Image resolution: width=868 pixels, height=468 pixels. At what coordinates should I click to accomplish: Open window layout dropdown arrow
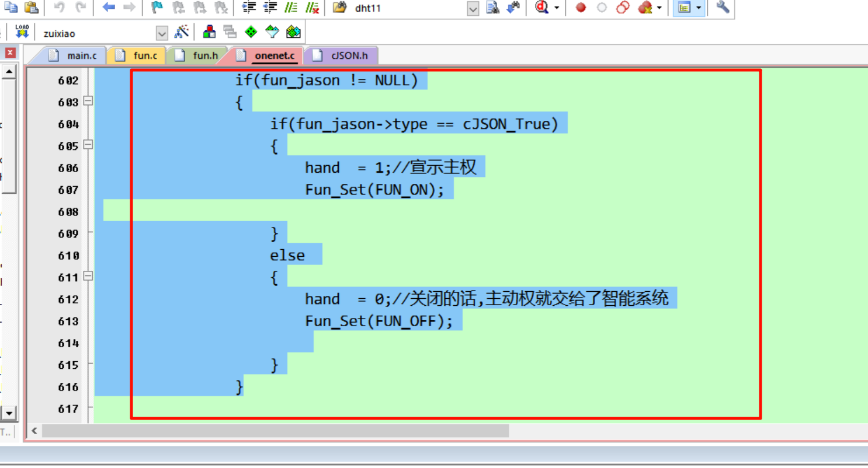[x=699, y=8]
